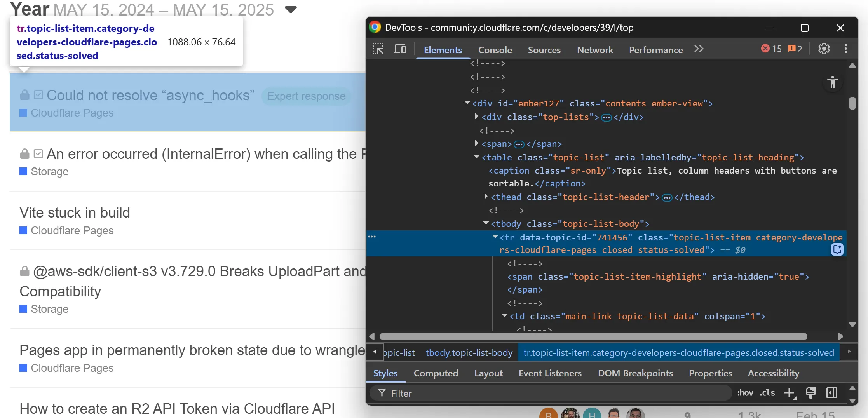868x418 pixels.
Task: Open topic 'An error occurred (InternalError)'
Action: click(x=206, y=154)
